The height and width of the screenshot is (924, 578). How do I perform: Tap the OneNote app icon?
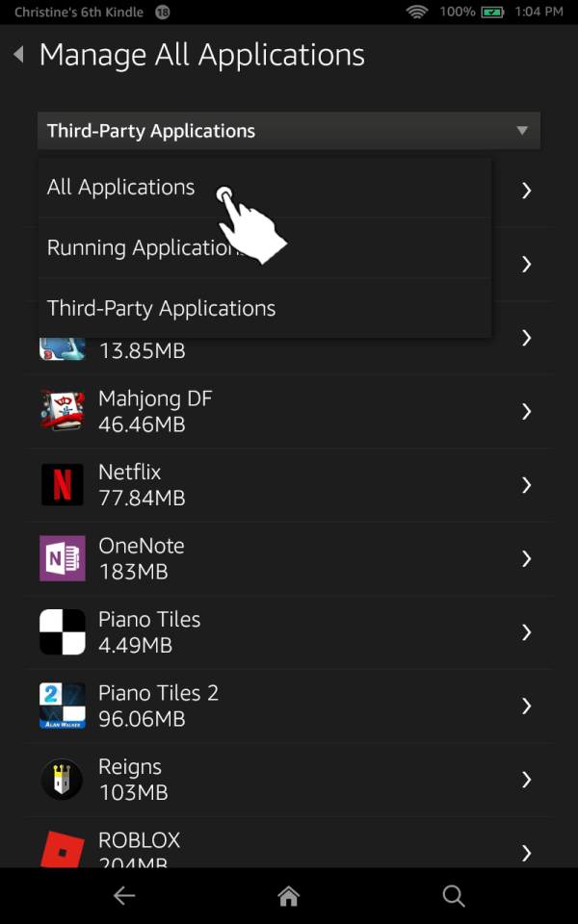[63, 558]
